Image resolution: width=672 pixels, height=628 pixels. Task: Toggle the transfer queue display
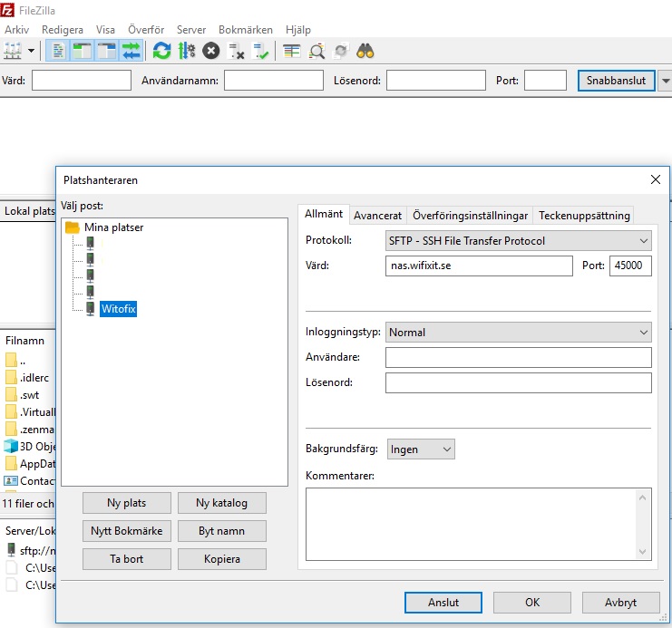[x=131, y=52]
